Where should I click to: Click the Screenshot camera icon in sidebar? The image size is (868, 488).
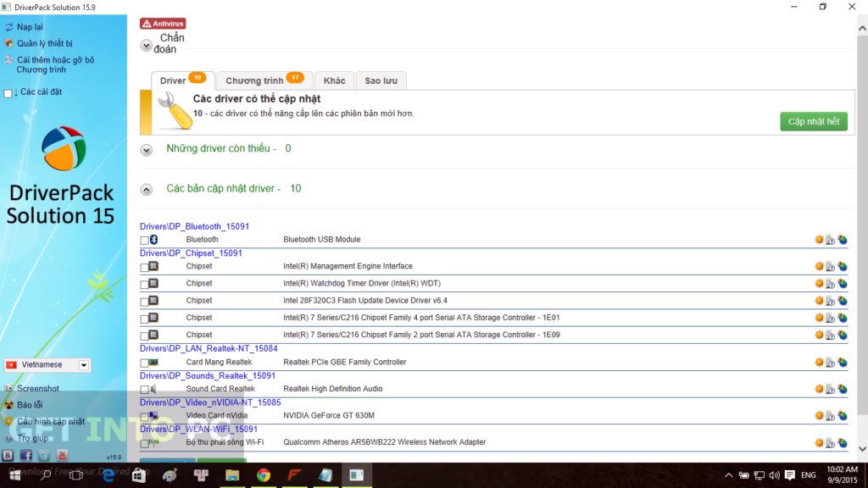tap(8, 388)
